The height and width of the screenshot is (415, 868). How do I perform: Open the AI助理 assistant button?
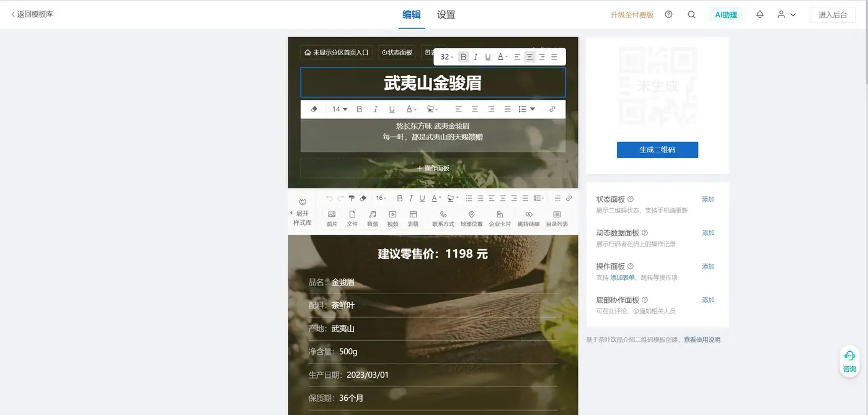(726, 15)
